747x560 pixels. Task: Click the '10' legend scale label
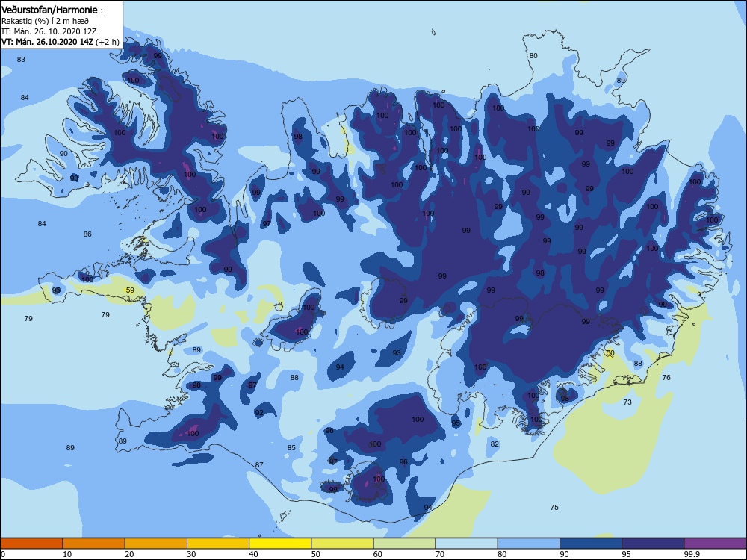coord(67,554)
